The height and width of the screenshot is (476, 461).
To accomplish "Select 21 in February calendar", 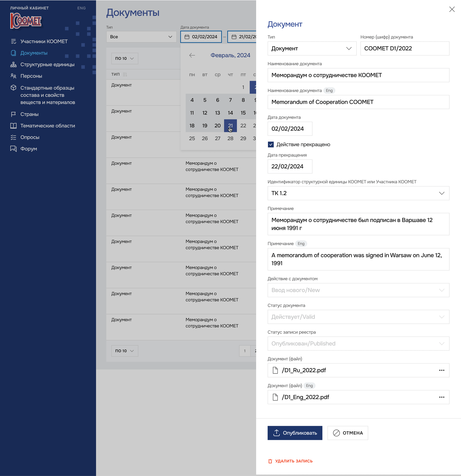I will pos(230,126).
